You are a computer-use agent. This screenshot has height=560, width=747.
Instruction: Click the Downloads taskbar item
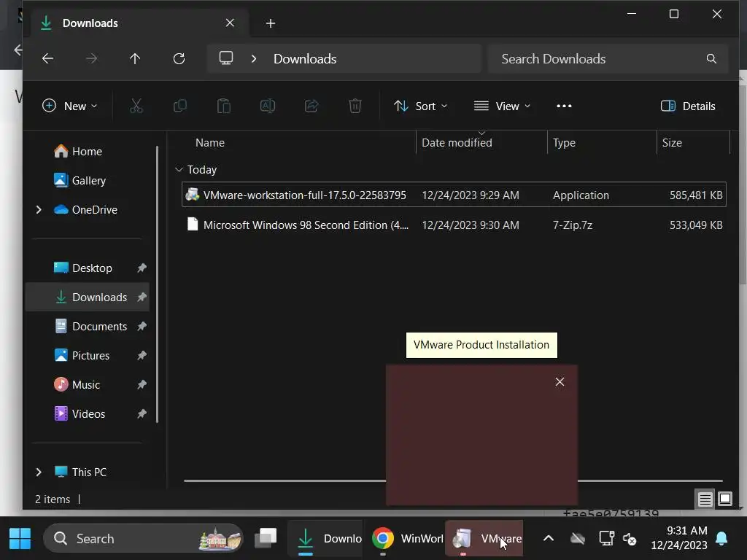[326, 539]
